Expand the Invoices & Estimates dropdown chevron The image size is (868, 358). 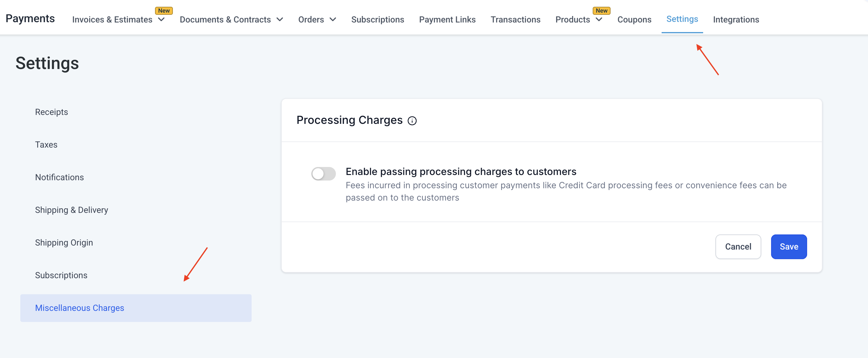point(161,20)
